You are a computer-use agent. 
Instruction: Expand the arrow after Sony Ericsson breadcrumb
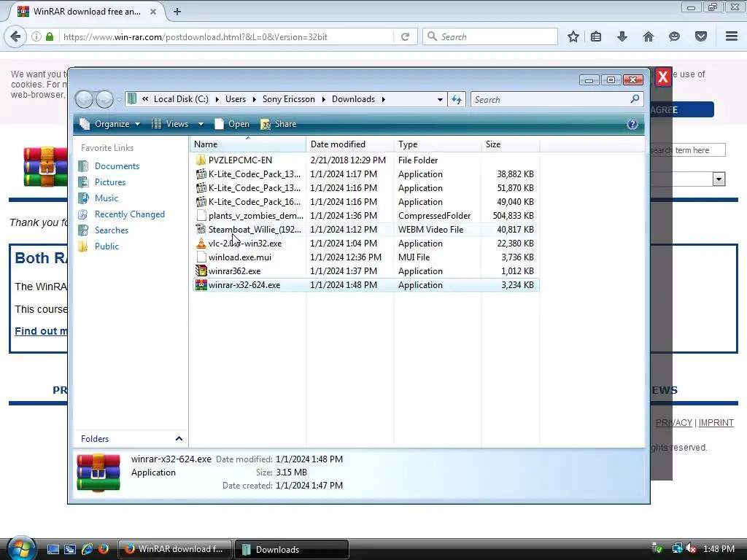point(323,99)
